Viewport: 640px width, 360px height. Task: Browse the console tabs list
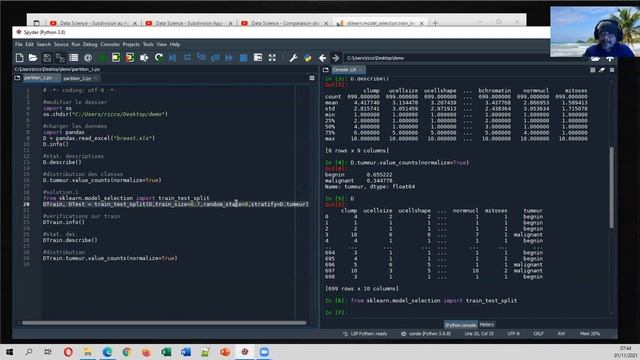pyautogui.click(x=326, y=70)
